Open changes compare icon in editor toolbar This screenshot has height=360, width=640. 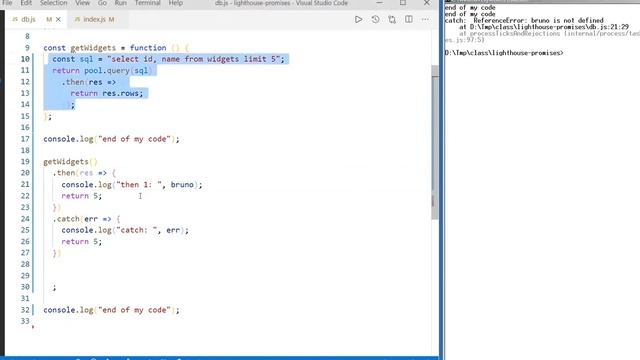point(392,19)
